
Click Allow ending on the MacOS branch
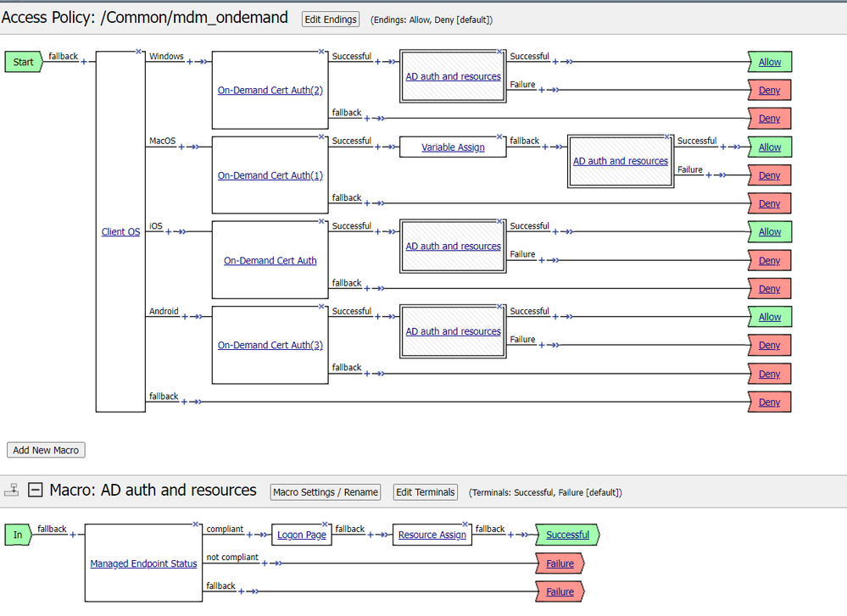point(770,147)
